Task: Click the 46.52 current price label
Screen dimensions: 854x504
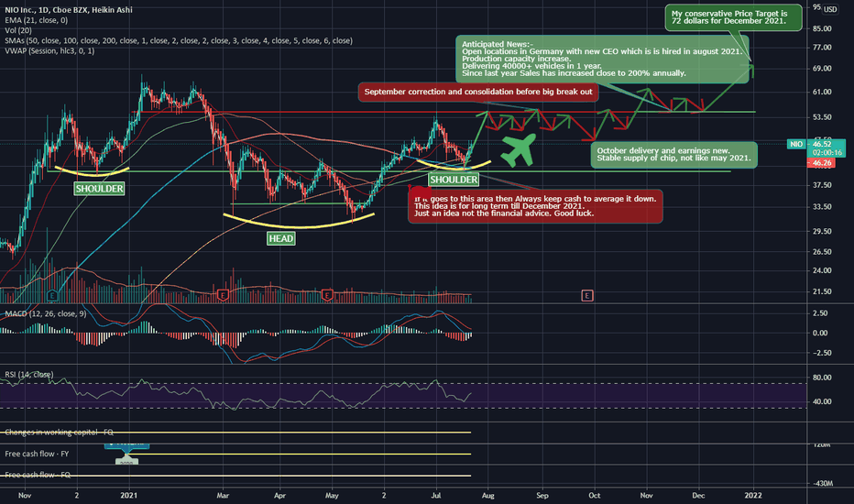Action: 822,145
